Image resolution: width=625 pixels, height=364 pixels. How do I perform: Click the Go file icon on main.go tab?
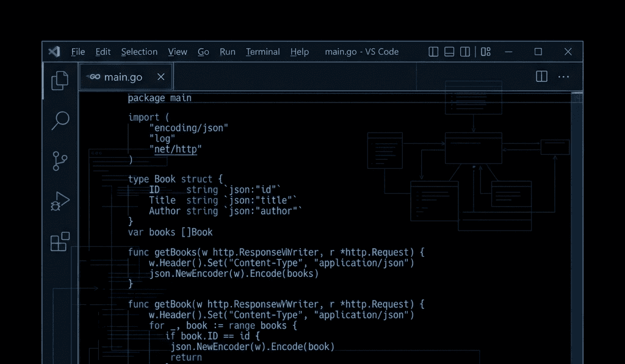(93, 77)
